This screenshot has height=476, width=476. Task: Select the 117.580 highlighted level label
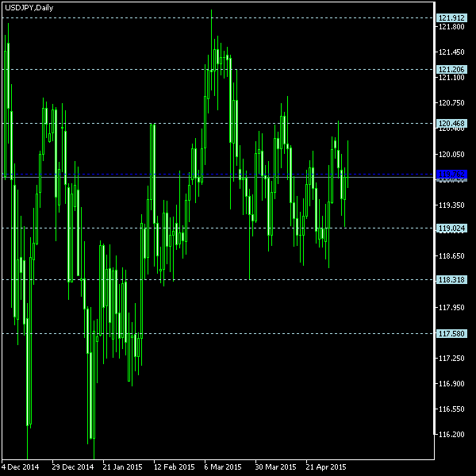point(451,334)
